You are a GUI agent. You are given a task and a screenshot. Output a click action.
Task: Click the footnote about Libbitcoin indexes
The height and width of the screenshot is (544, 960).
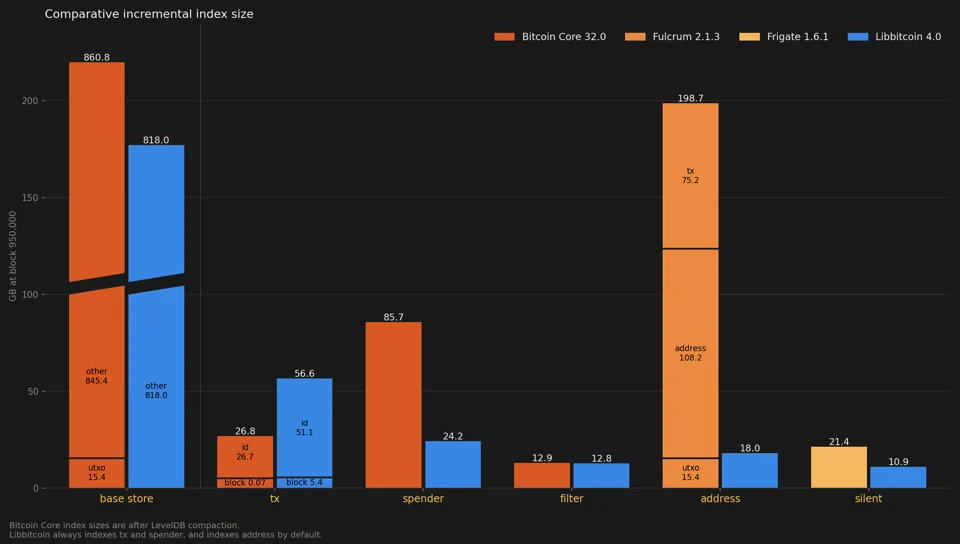click(165, 535)
